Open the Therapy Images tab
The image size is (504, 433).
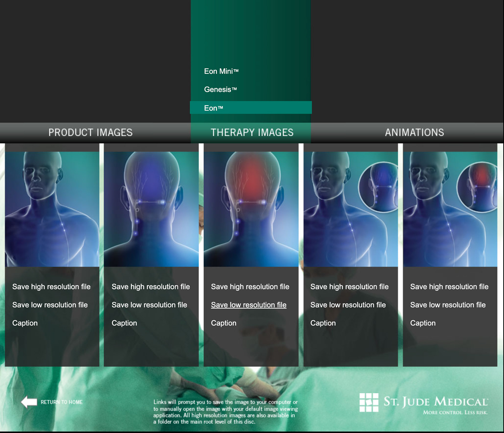[x=252, y=133]
